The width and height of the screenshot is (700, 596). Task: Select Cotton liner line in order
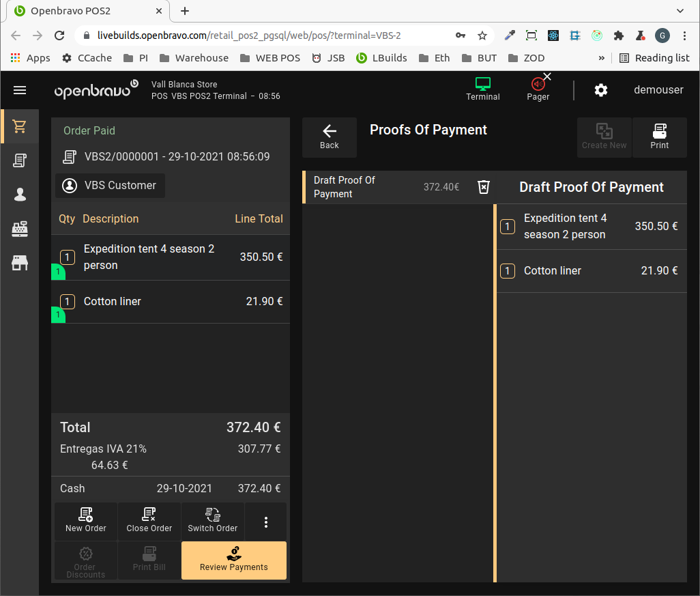[171, 302]
